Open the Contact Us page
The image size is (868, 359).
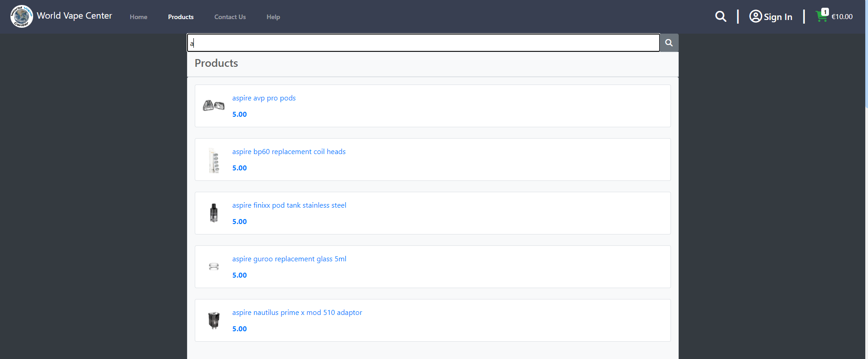click(x=230, y=17)
